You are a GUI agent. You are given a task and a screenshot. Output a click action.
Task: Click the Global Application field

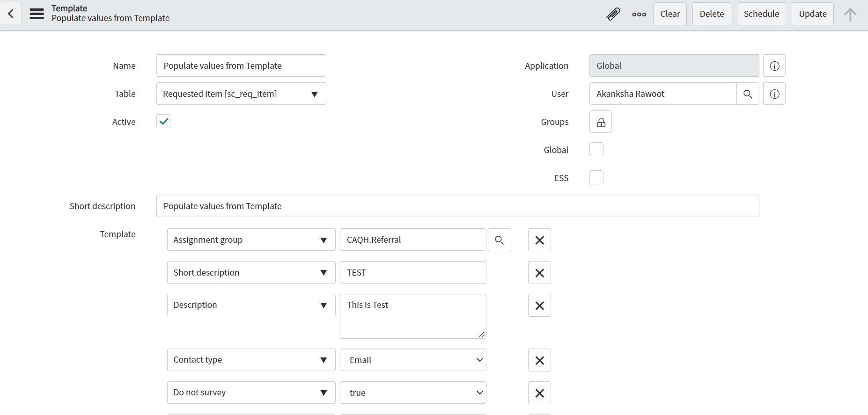[x=674, y=66]
